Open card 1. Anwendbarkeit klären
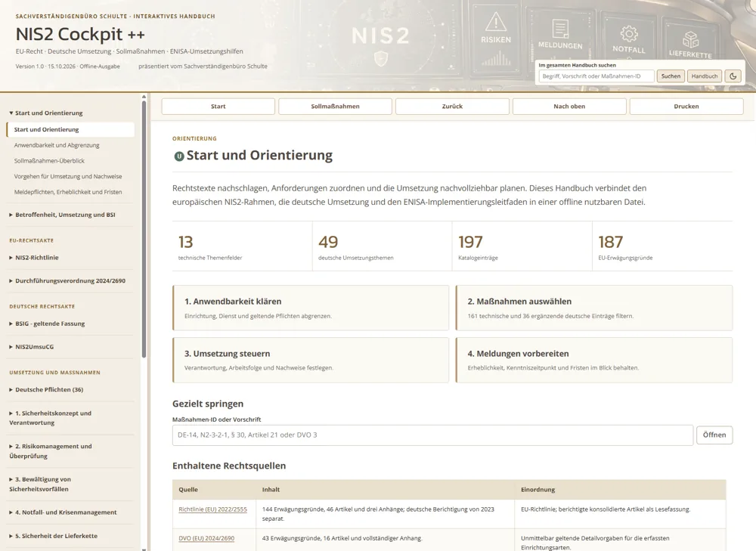The image size is (756, 551). (x=311, y=308)
